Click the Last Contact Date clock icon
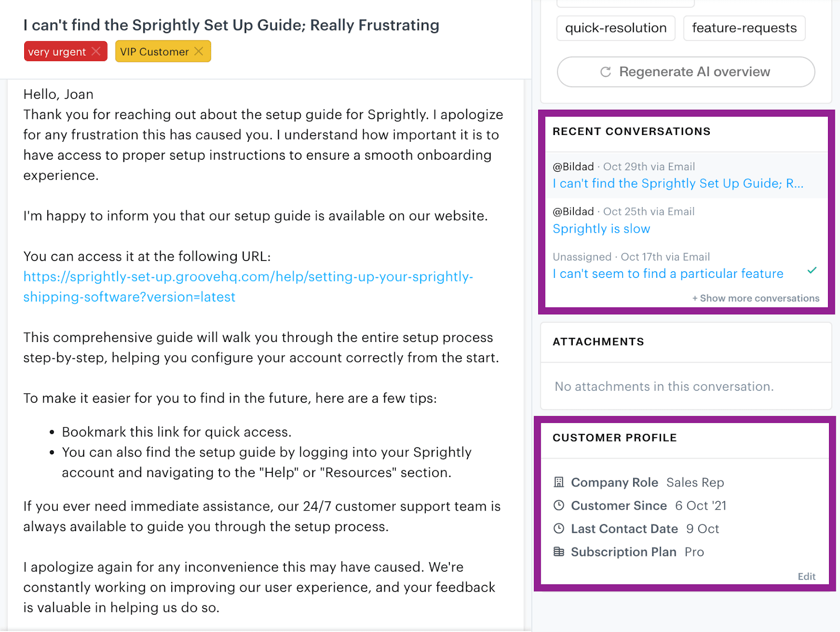This screenshot has width=840, height=632. [559, 529]
